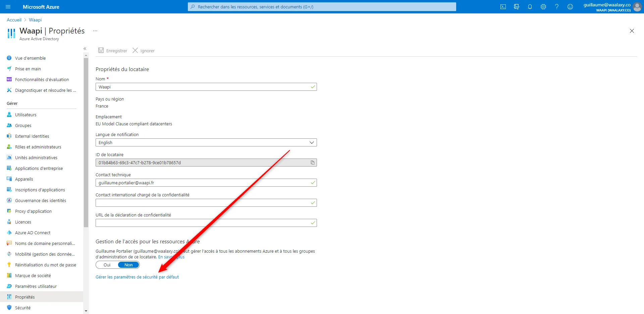The width and height of the screenshot is (644, 314).
Task: Click the confidentiality contact input field
Action: pos(206,203)
